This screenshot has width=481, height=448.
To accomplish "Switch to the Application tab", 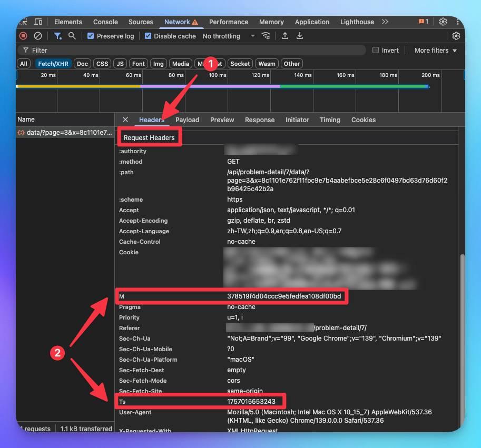I will 312,22.
